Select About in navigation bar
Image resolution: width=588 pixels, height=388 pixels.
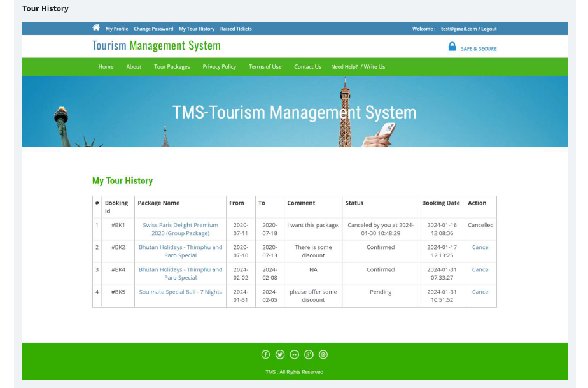click(134, 66)
